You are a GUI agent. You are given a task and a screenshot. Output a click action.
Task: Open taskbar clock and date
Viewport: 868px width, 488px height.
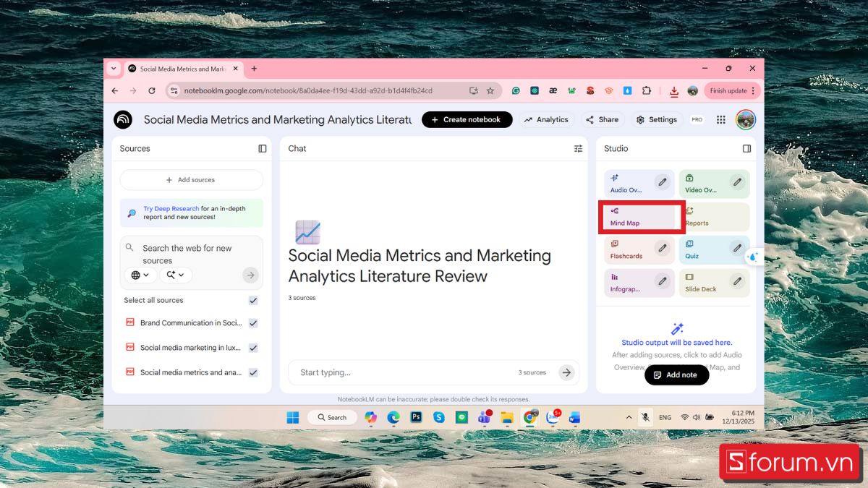pyautogui.click(x=738, y=417)
